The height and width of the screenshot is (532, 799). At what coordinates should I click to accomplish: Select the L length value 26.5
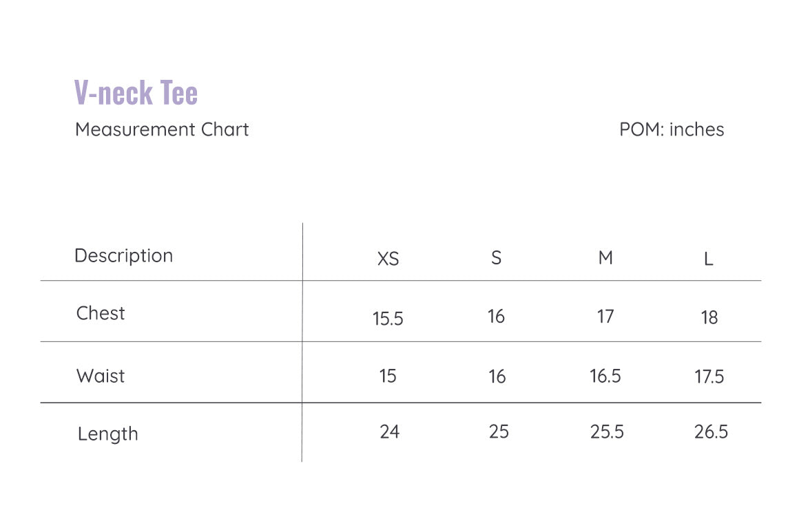[x=711, y=432]
